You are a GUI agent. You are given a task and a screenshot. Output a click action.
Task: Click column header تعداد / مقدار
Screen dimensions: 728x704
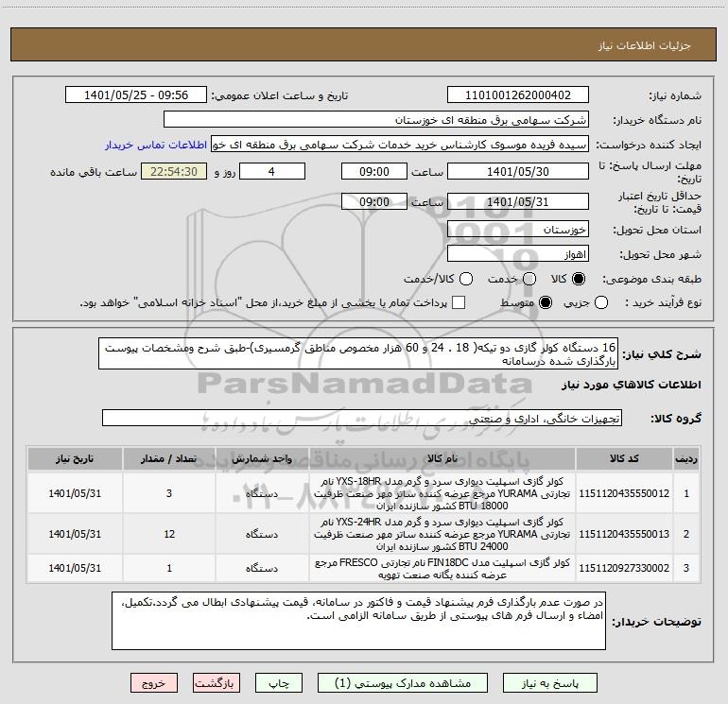169,459
